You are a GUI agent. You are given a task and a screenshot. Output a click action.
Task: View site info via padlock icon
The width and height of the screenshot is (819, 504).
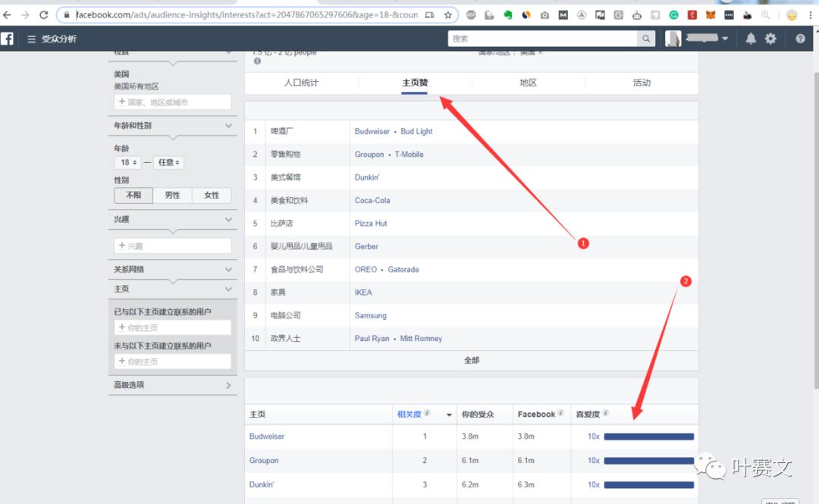click(x=66, y=15)
